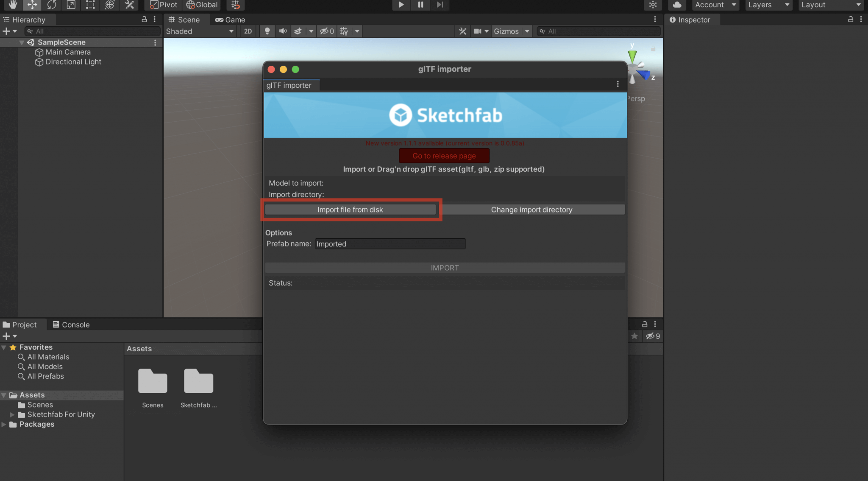Screen dimensions: 868x481
Task: Switch to the Game tab
Action: [x=230, y=20]
